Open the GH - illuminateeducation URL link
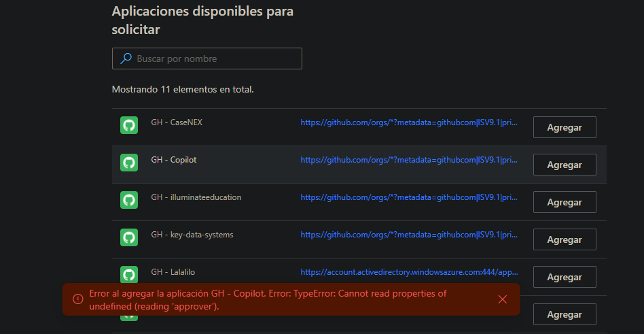The width and height of the screenshot is (644, 334). tap(409, 197)
